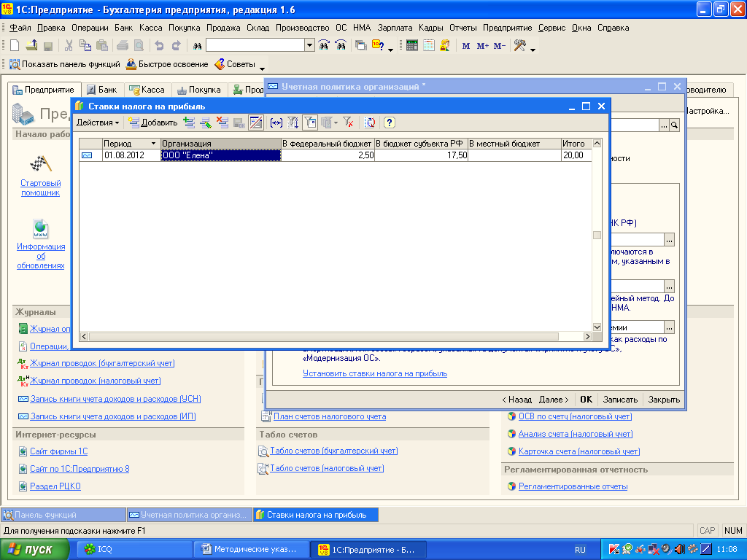Toggle filter by current value icon
747x560 pixels.
(x=310, y=122)
